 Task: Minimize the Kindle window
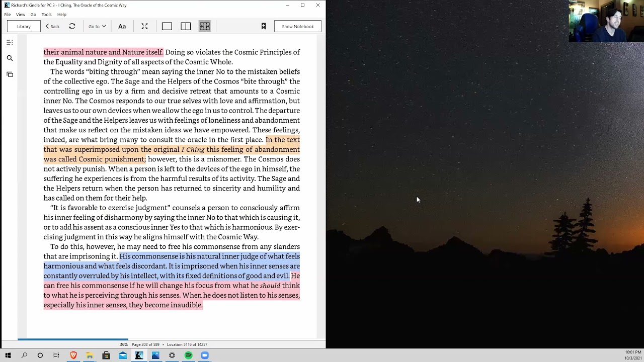click(x=287, y=5)
